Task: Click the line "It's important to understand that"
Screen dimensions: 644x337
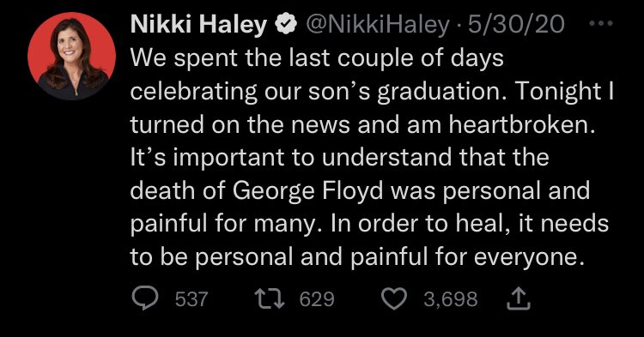Action: (340, 158)
